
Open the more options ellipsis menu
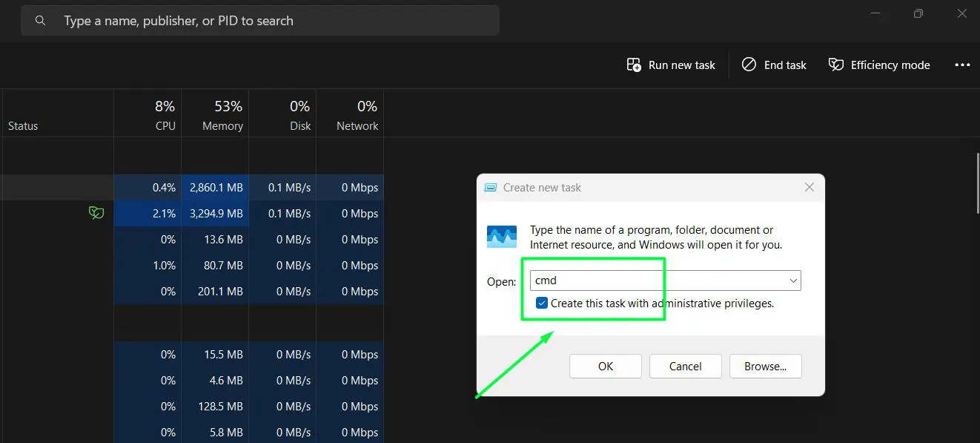click(961, 65)
